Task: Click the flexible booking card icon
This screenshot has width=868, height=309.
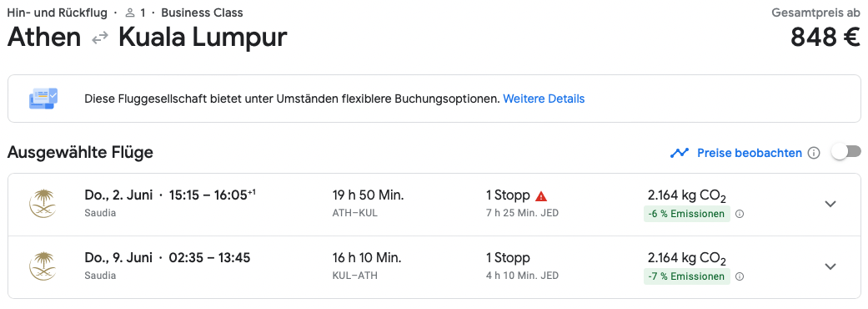Action: (x=43, y=99)
